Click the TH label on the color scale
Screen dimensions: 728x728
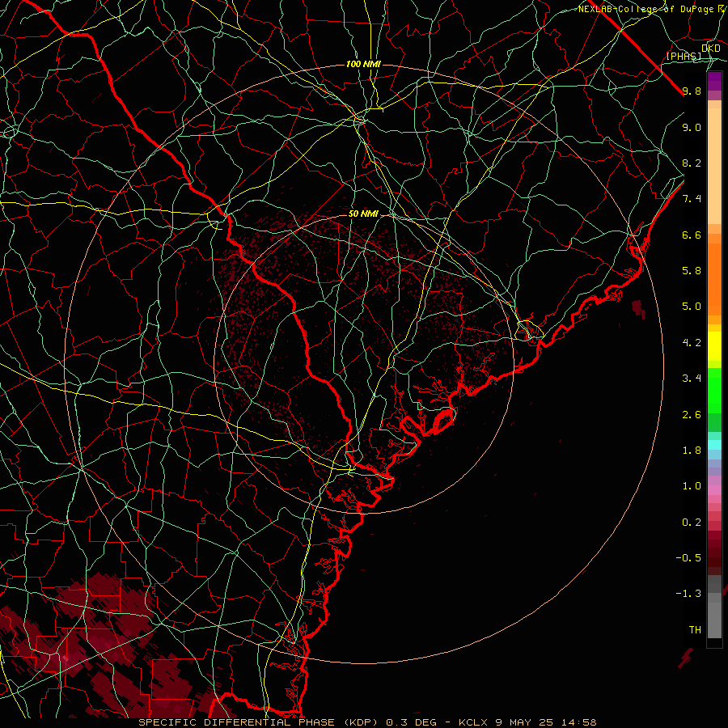(x=695, y=630)
